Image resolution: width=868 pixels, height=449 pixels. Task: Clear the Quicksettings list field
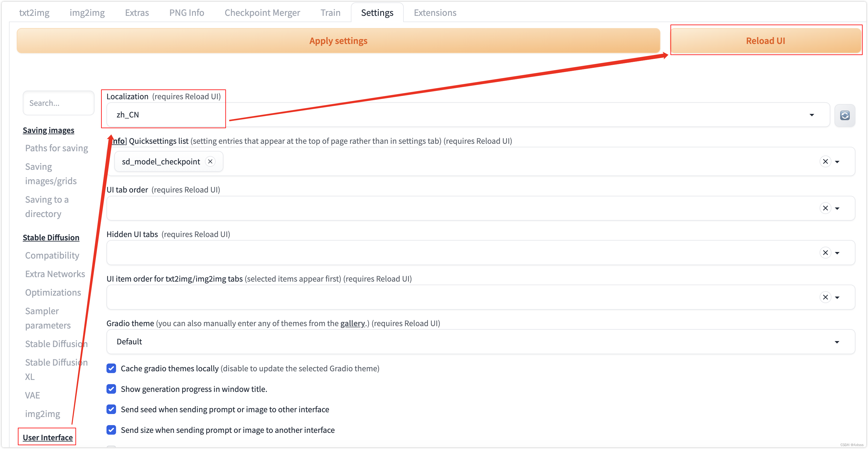[x=825, y=161]
